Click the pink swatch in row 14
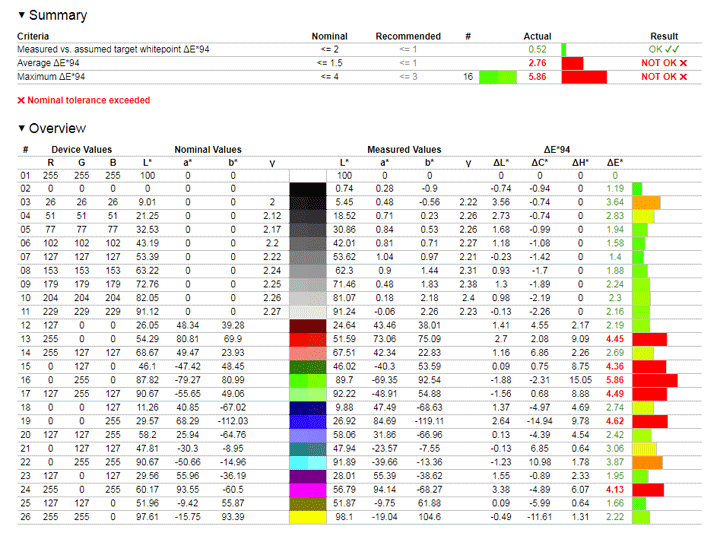 (308, 353)
